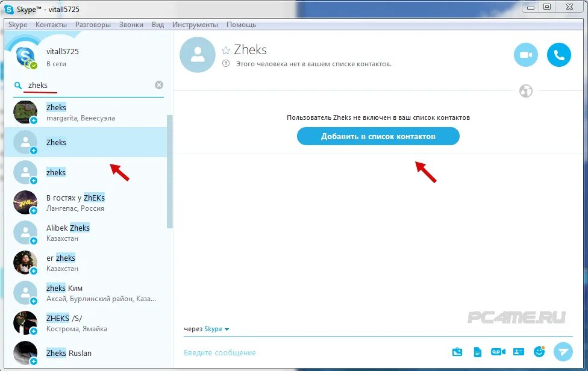This screenshot has height=371, width=588.
Task: Select Zheks from margarita, Венесуэла
Action: (86, 112)
